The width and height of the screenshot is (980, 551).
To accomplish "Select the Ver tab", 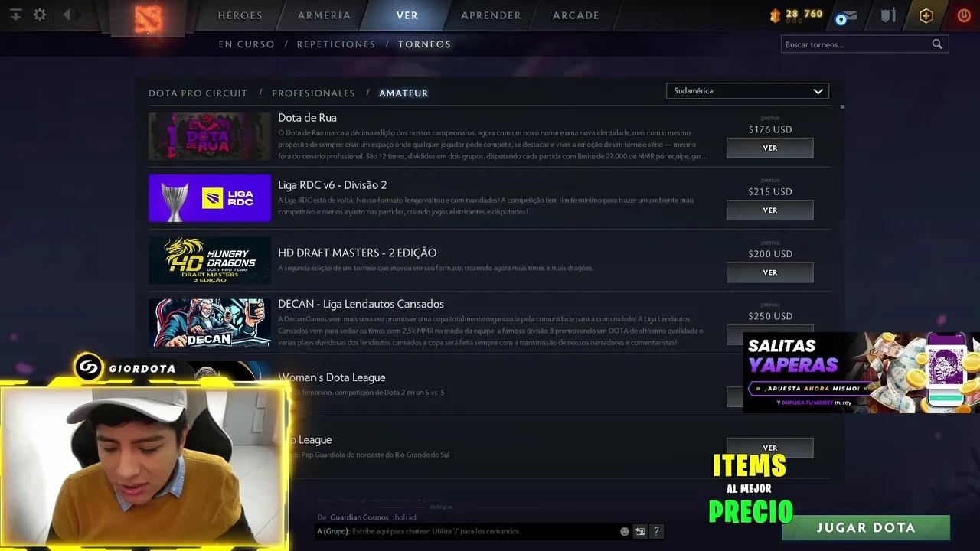I will (407, 15).
